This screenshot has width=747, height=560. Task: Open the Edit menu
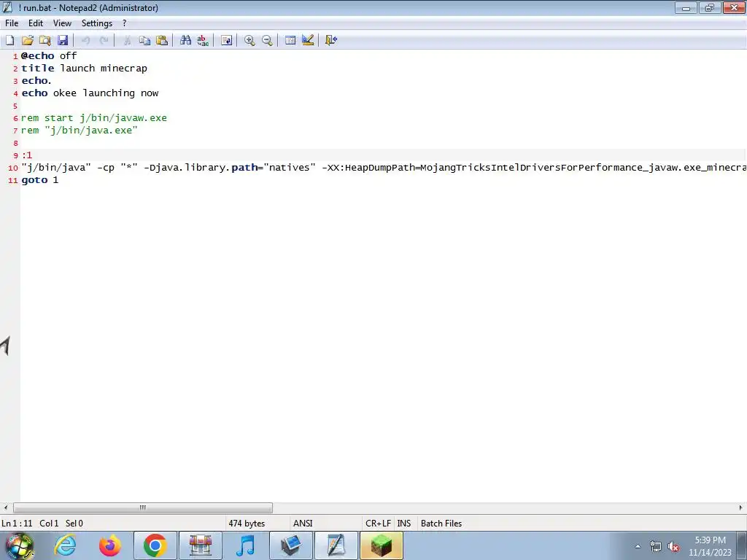36,23
